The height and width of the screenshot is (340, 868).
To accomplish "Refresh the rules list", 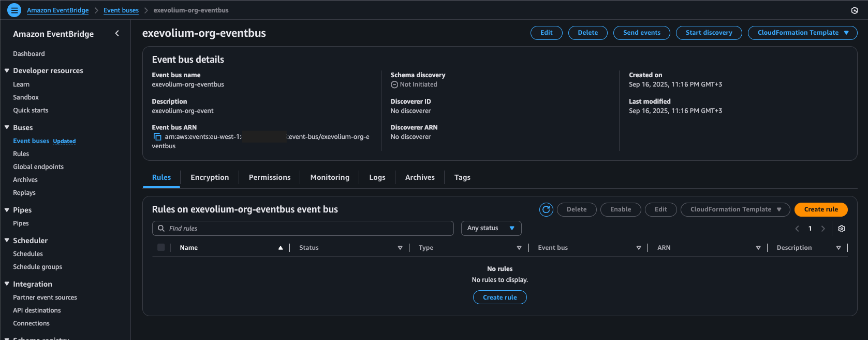I will [x=546, y=209].
